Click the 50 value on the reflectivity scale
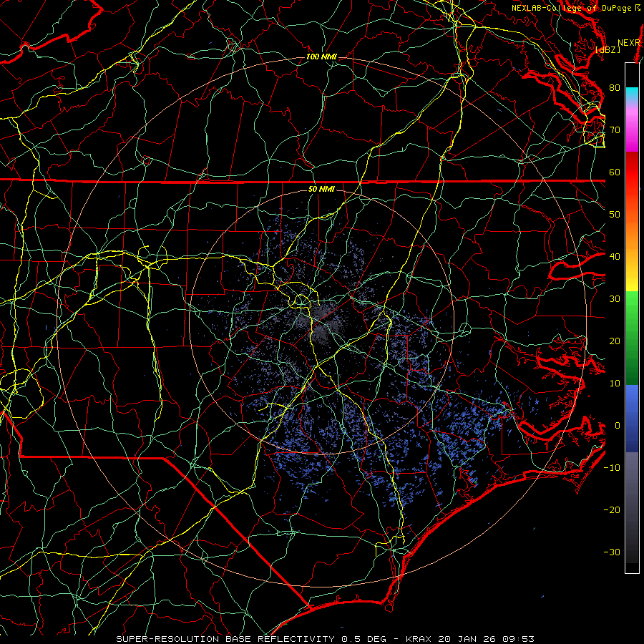The image size is (644, 644). [x=615, y=215]
